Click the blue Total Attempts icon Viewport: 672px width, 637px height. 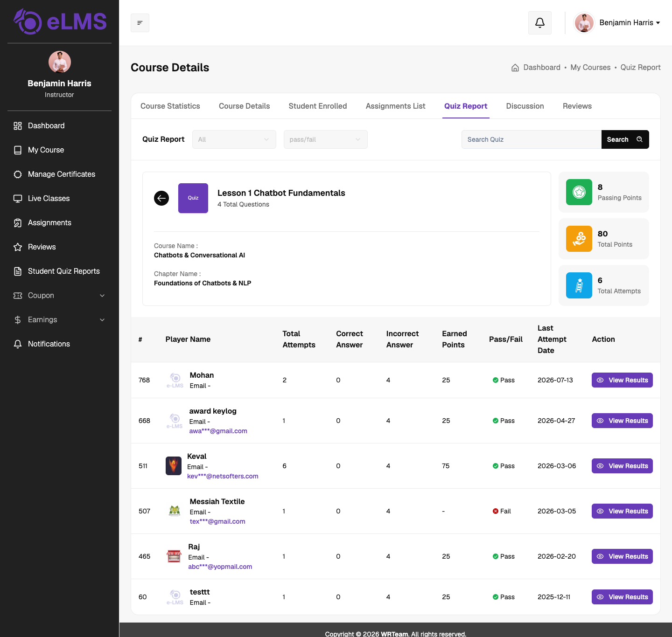click(579, 285)
